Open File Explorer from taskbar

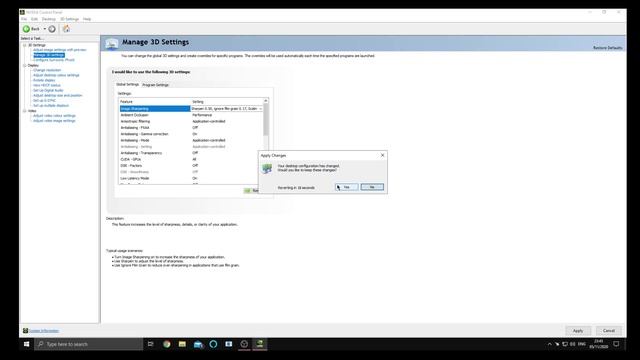click(x=182, y=344)
